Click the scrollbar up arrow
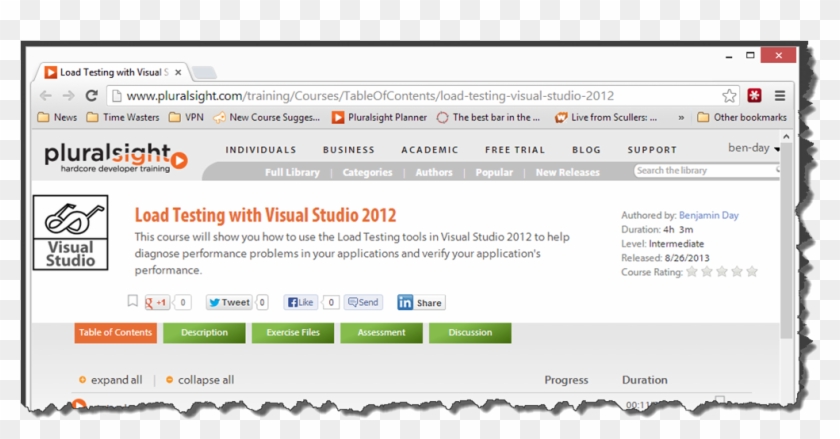The image size is (840, 439). [x=786, y=137]
